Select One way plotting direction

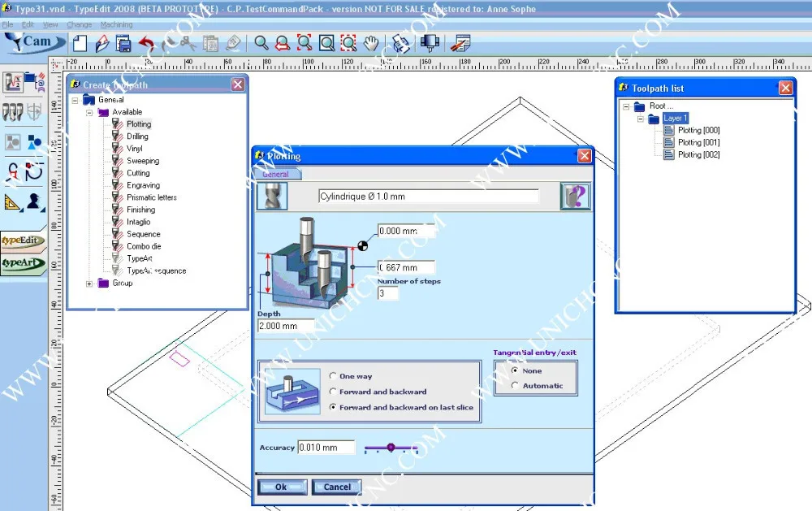click(333, 375)
